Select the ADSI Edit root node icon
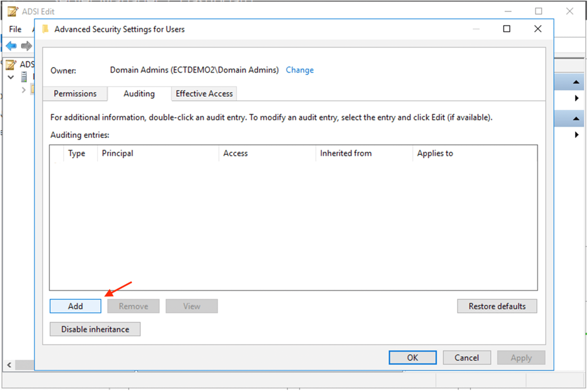The width and height of the screenshot is (588, 391). (11, 65)
